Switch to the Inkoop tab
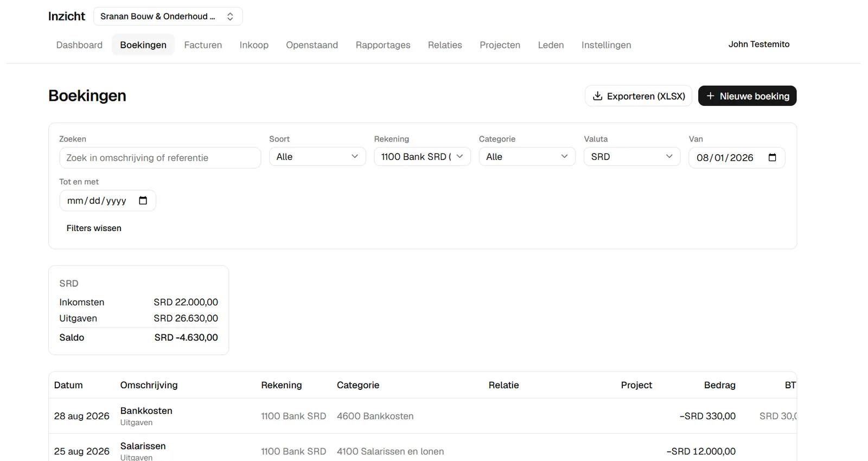868x461 pixels. [254, 45]
